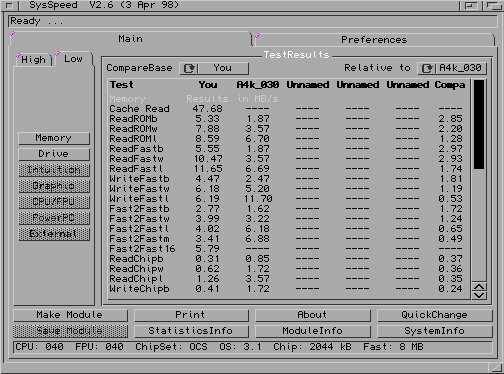This screenshot has height=374, width=504.
Task: Click the Ready status field
Action: pos(253,21)
